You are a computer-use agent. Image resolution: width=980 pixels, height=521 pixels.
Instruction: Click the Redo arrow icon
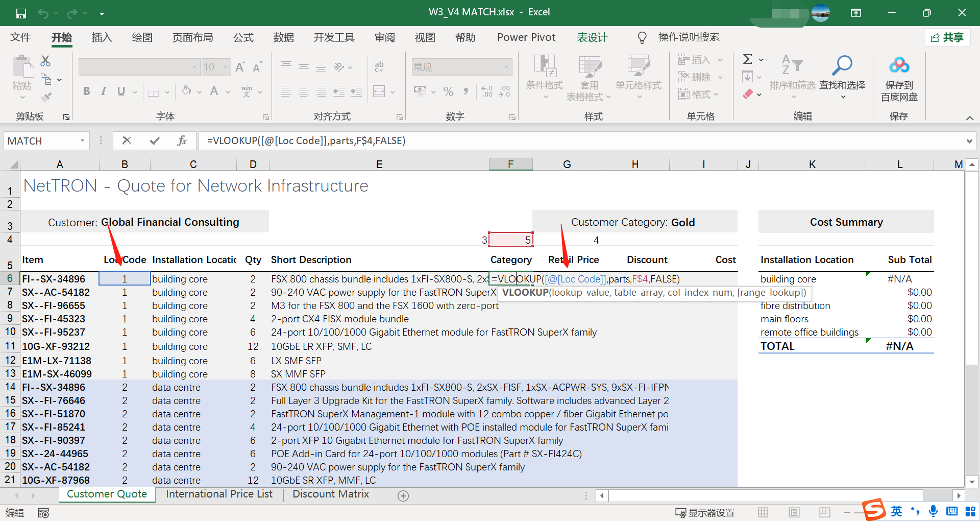72,13
